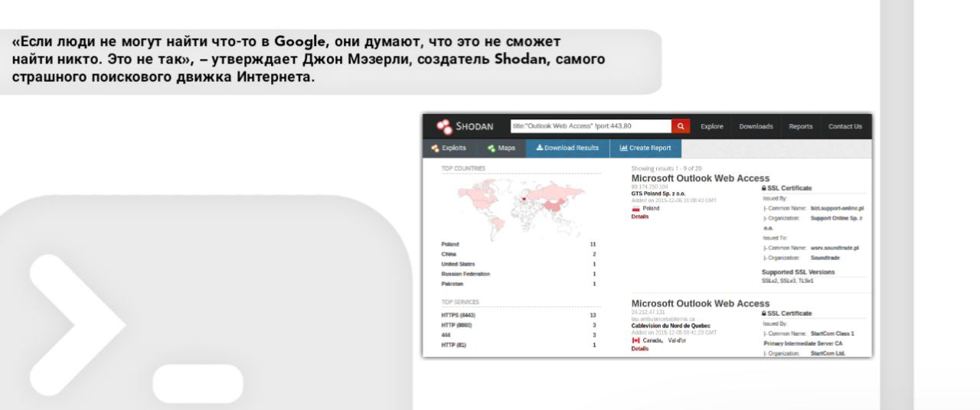Open the Contact Us page

click(x=845, y=126)
